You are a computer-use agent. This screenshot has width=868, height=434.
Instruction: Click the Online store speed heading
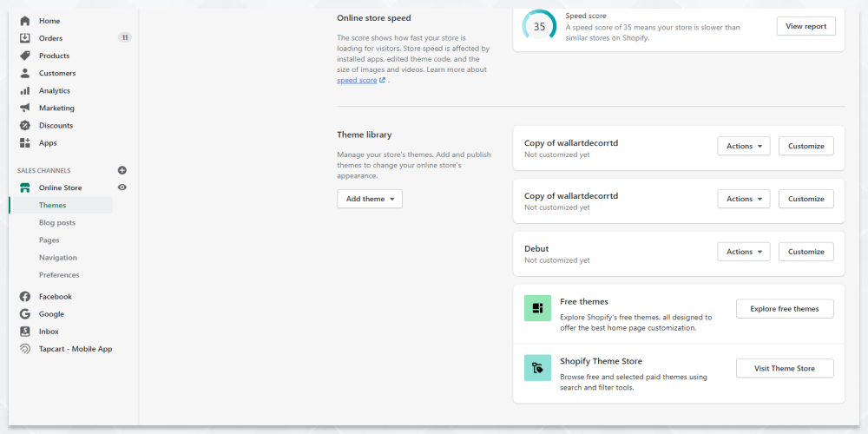coord(373,17)
